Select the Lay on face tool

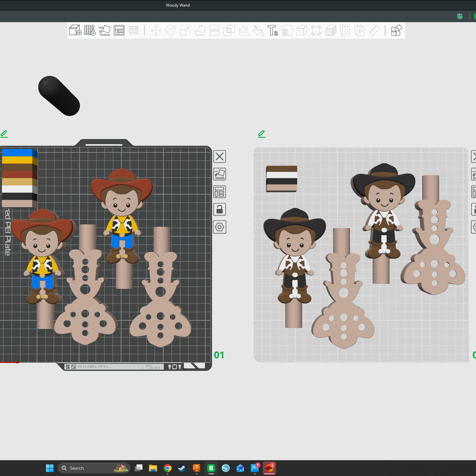coord(200,31)
